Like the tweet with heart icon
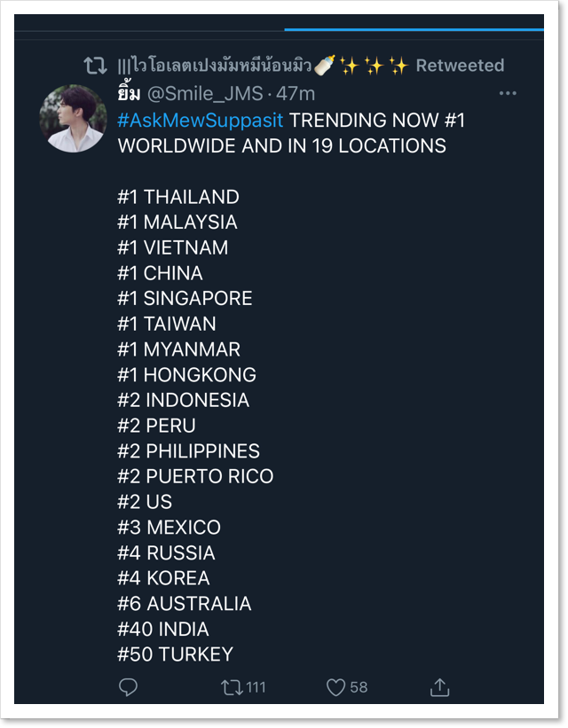568x728 pixels. pyautogui.click(x=335, y=687)
